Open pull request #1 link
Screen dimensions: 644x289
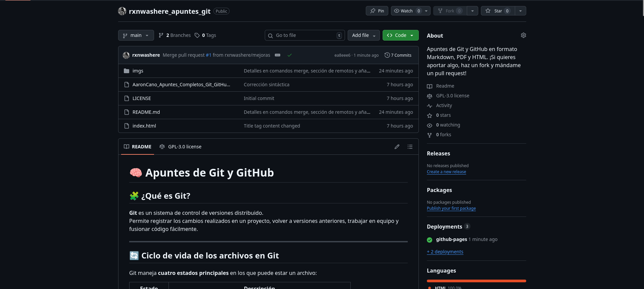(208, 55)
